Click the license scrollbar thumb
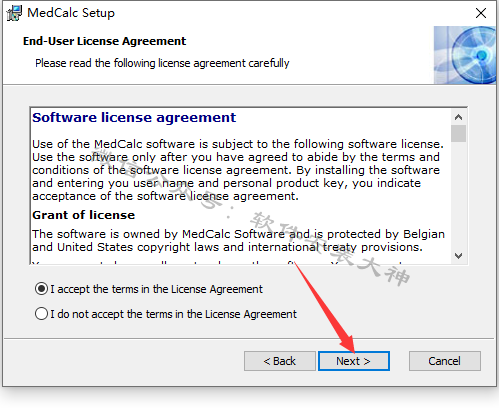This screenshot has height=408, width=499. click(458, 134)
